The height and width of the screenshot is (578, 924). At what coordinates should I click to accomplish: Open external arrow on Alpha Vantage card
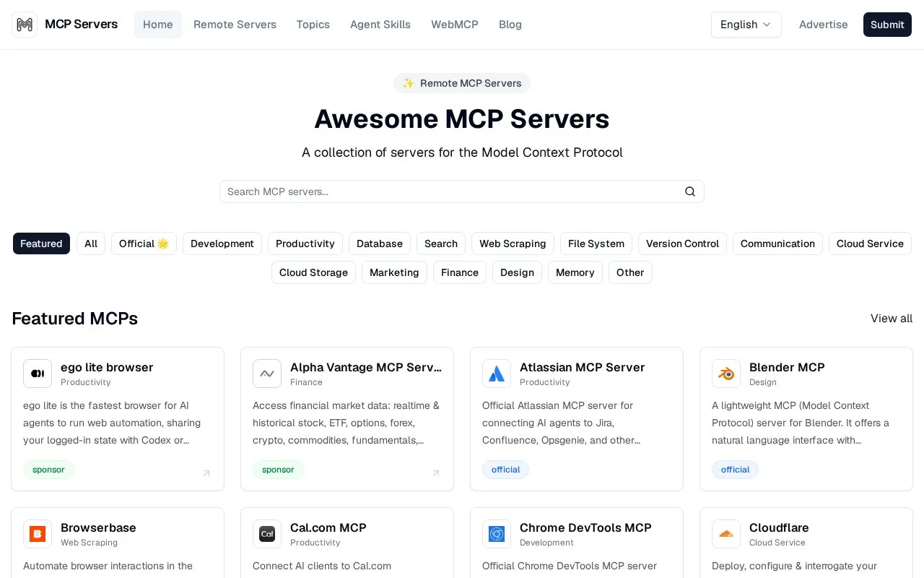(436, 473)
